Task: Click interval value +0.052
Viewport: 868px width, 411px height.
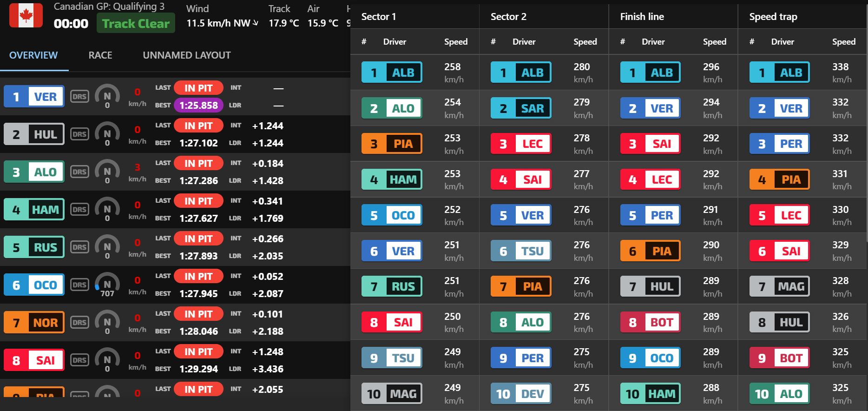Action: pyautogui.click(x=268, y=276)
